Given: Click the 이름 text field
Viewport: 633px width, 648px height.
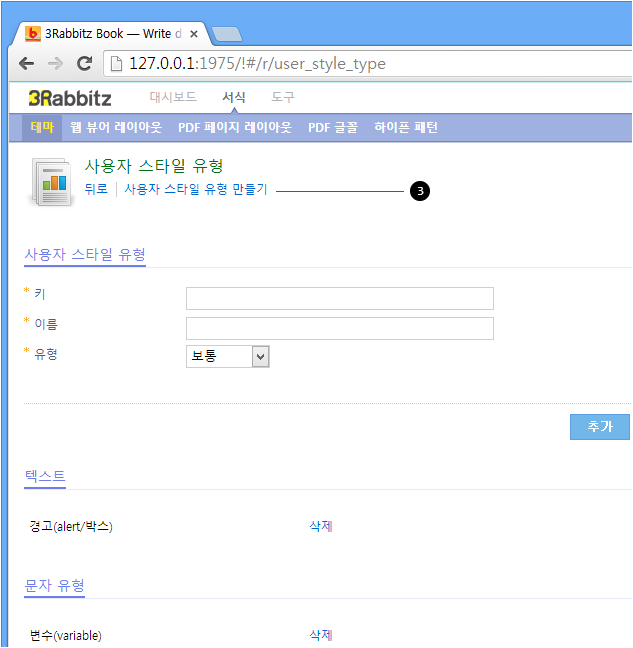Looking at the screenshot, I should (340, 329).
